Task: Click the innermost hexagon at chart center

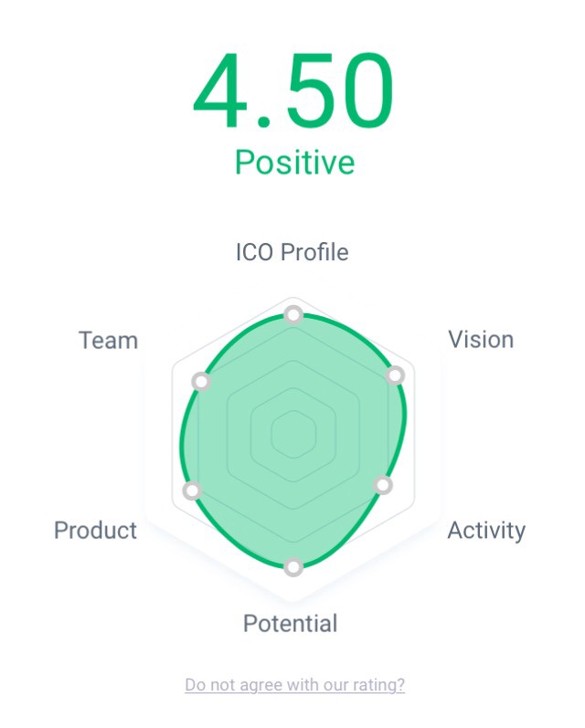Action: coord(293,433)
